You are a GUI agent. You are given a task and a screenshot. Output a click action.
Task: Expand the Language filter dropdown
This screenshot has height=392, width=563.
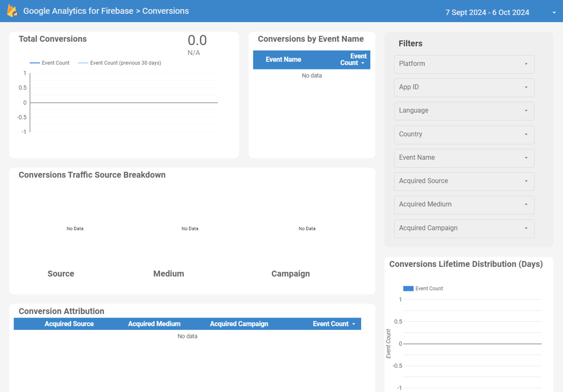coord(464,111)
